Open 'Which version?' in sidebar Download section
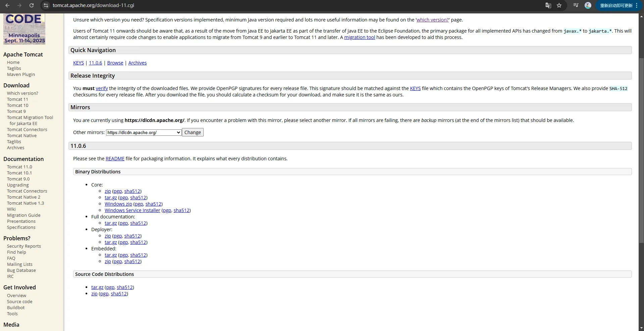 click(22, 93)
